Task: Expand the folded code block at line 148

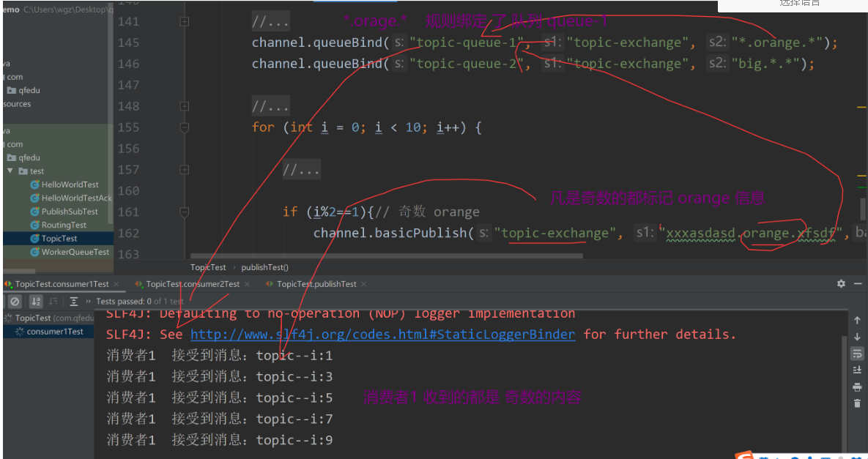Action: click(x=185, y=105)
